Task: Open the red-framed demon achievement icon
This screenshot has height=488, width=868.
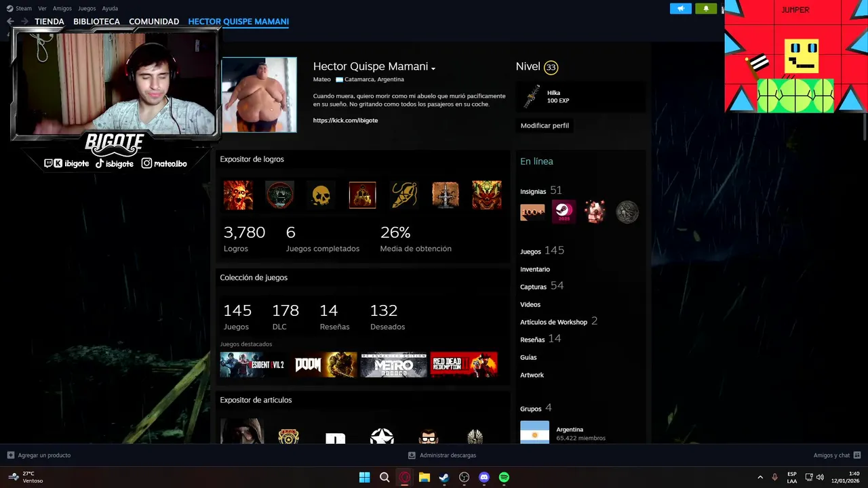Action: point(362,195)
